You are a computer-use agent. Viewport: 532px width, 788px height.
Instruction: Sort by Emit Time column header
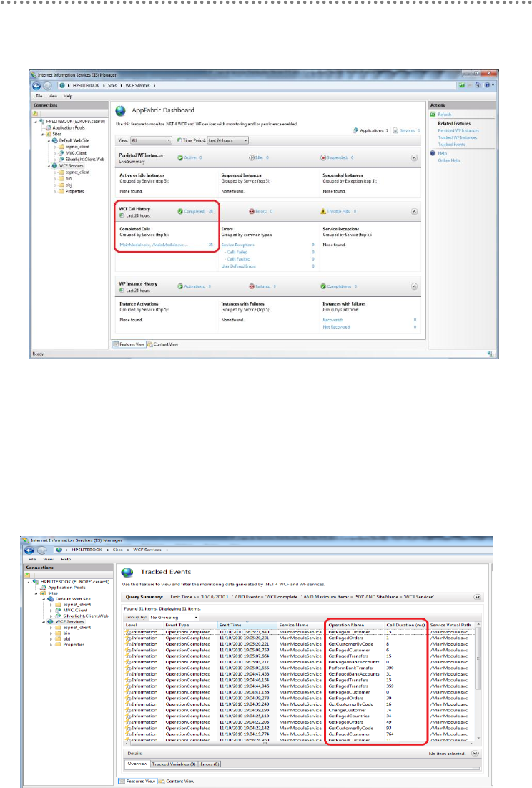coord(247,625)
